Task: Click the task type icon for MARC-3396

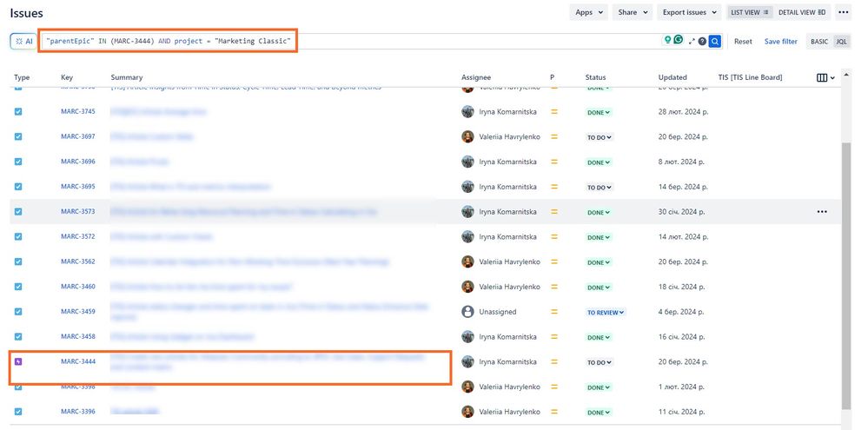Action: [18, 412]
